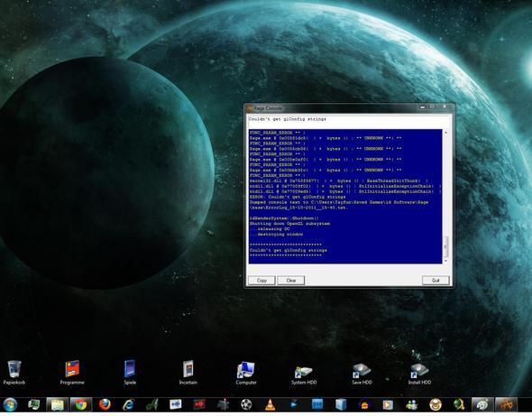Open the Spiele desktop icon

click(130, 372)
